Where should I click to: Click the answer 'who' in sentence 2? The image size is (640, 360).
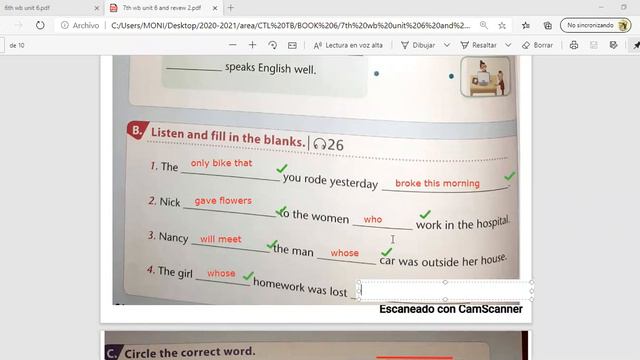(x=373, y=220)
